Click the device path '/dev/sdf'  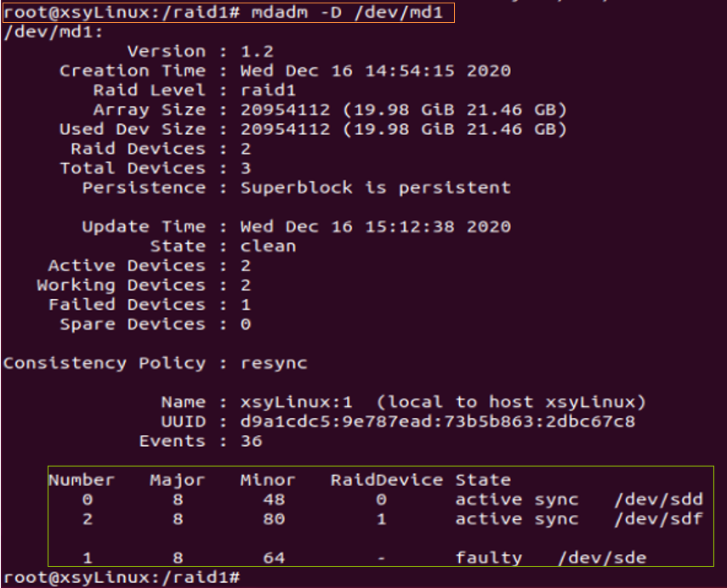tap(659, 519)
